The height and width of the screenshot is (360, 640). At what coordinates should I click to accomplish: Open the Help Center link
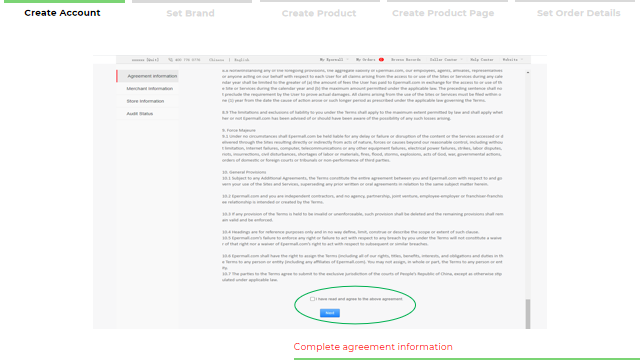(x=482, y=60)
